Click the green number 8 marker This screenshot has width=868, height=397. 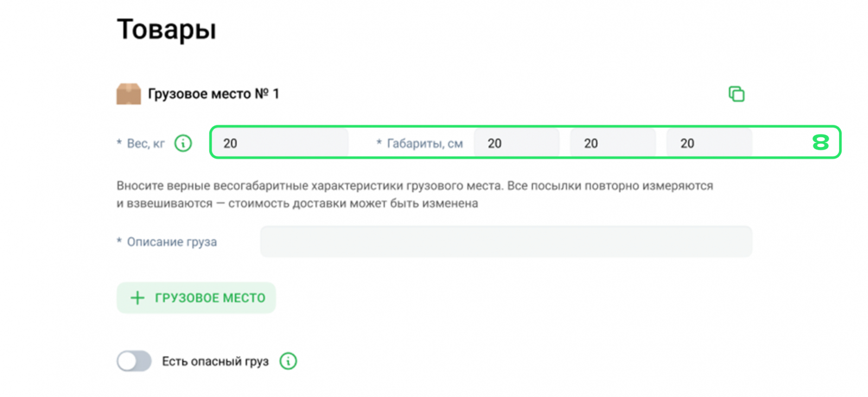click(820, 143)
